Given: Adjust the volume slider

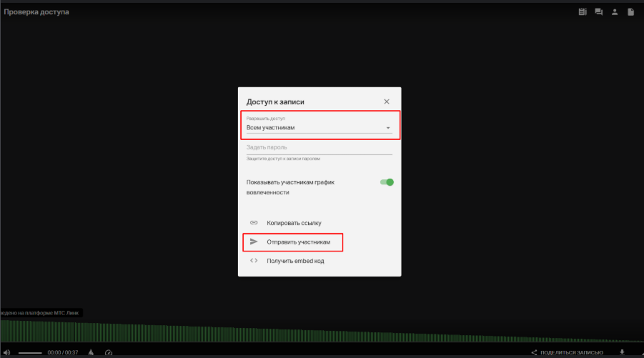Looking at the screenshot, I should click(30, 353).
